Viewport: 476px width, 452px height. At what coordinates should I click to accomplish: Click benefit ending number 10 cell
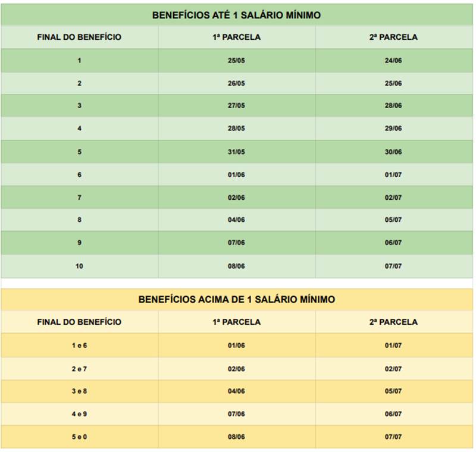coord(79,266)
